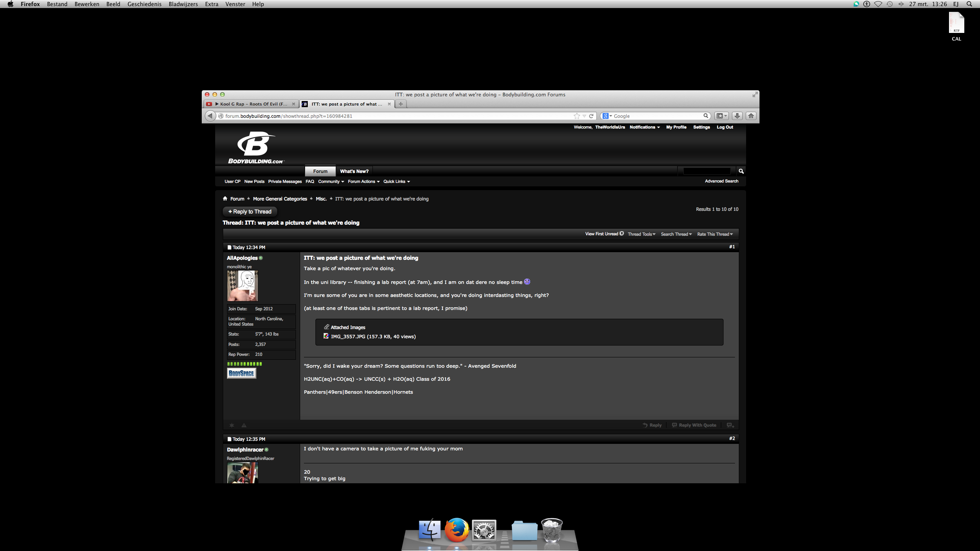The height and width of the screenshot is (551, 980).
Task: Click the forum search magnifier icon
Action: point(741,171)
